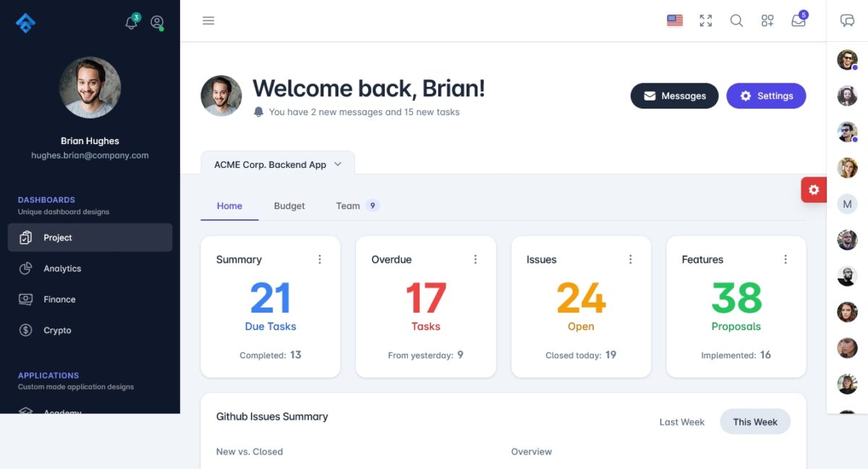Switch to the Last Week view
The width and height of the screenshot is (868, 469).
(681, 421)
